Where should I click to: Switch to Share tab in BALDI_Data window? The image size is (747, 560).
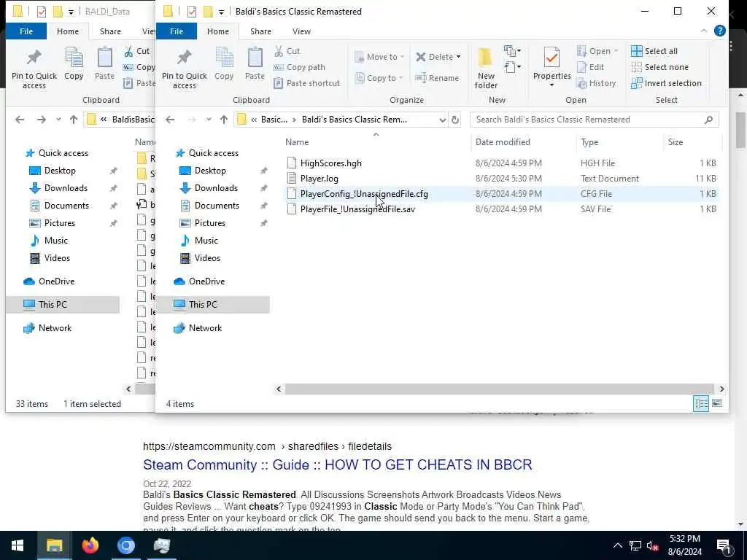[110, 31]
